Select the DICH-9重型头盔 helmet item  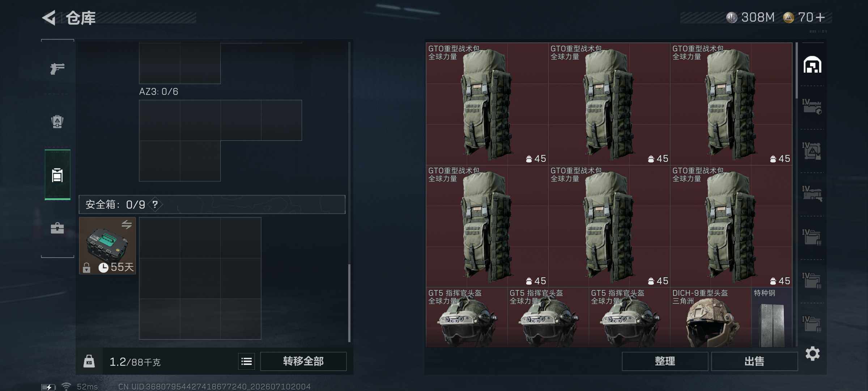711,318
